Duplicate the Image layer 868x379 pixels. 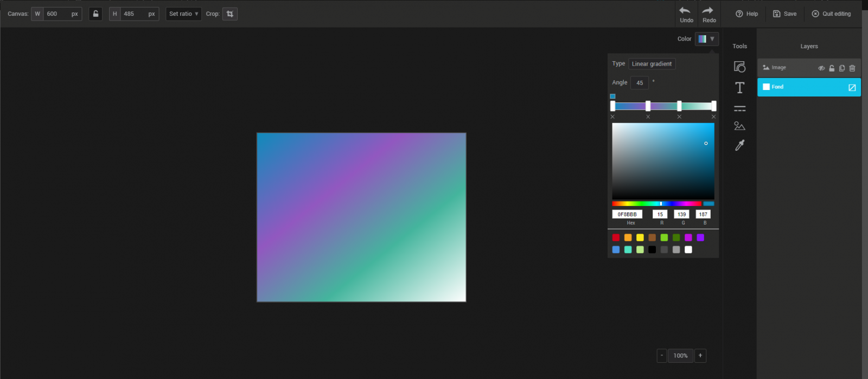point(842,68)
